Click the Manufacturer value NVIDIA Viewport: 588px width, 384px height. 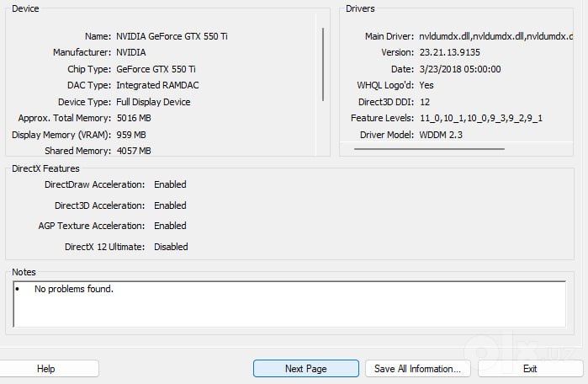[x=131, y=52]
